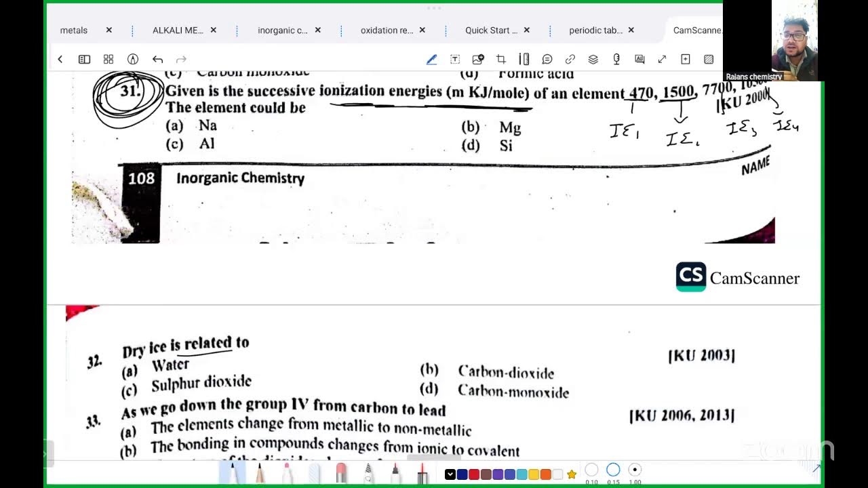Open the page thumbnail grid view
The width and height of the screenshot is (868, 488).
[108, 59]
